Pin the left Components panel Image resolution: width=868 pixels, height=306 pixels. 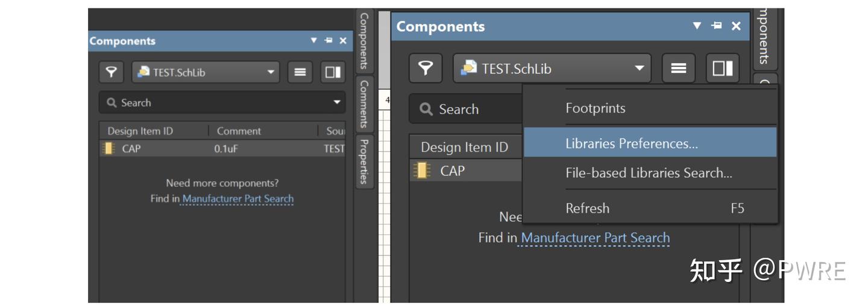pyautogui.click(x=329, y=41)
